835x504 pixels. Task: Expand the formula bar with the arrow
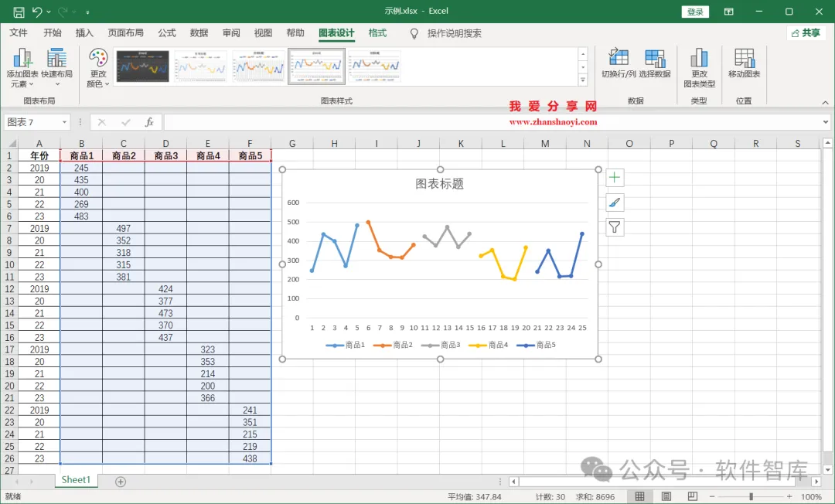coord(826,122)
